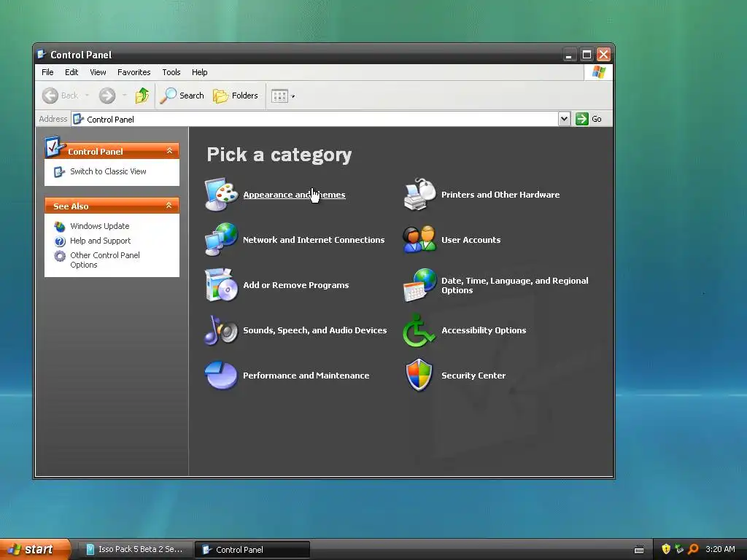Open the View menu
747x560 pixels.
[x=98, y=72]
